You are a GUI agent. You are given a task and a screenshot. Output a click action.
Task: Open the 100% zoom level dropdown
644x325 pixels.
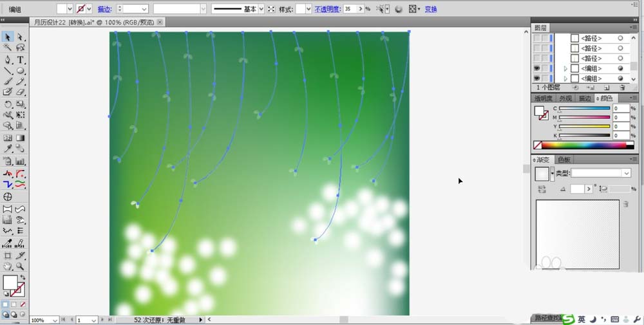click(55, 320)
